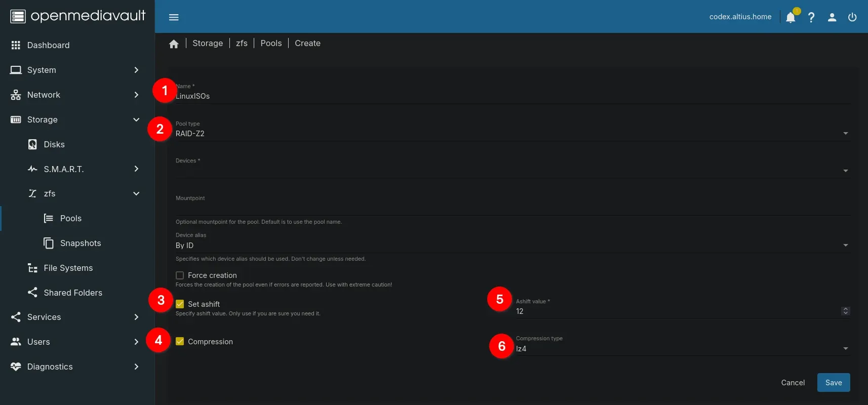The height and width of the screenshot is (405, 868).
Task: Go to Pools breadcrumb link
Action: [271, 44]
